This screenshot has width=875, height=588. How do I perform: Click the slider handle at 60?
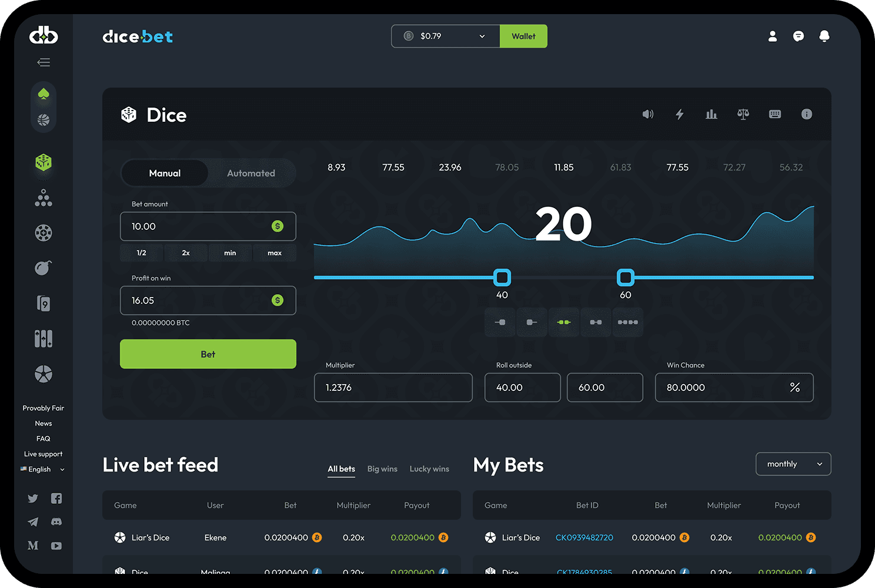point(626,277)
